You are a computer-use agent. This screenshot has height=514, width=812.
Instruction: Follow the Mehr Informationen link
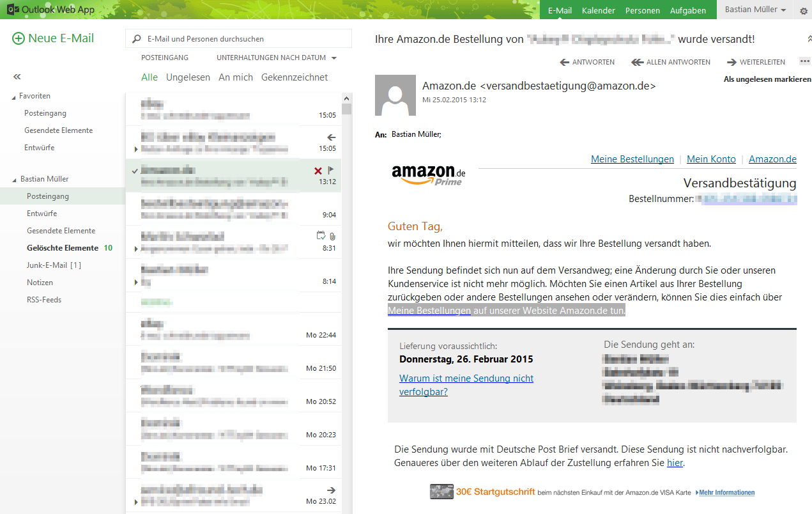[x=726, y=493]
